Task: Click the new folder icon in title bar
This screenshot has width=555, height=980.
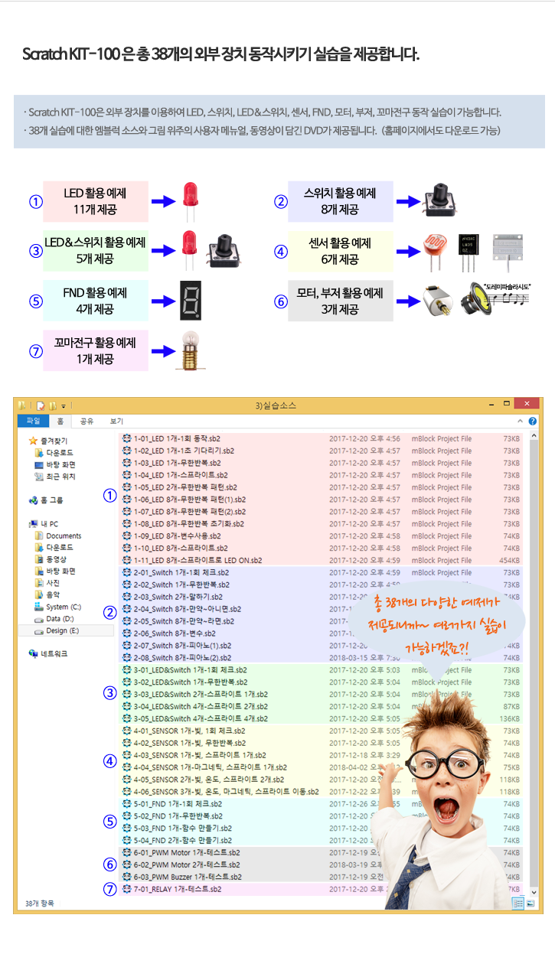Action: click(53, 405)
